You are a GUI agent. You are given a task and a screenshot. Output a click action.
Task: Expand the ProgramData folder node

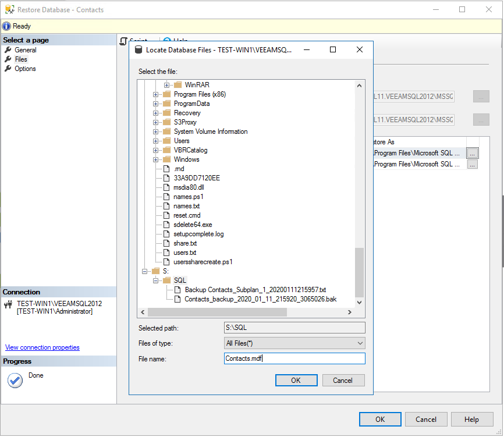coord(155,104)
